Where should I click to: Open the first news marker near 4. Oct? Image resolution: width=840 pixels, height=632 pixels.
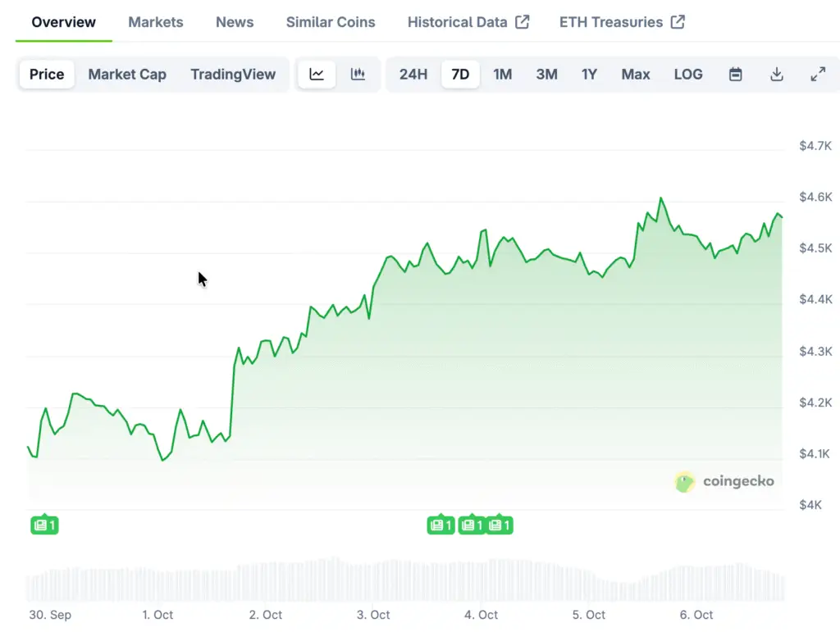(x=441, y=525)
